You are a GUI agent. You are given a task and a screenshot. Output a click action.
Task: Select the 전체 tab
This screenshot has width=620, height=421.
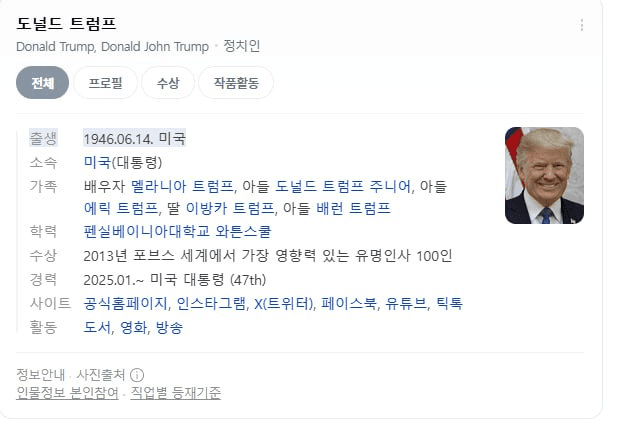pos(42,83)
